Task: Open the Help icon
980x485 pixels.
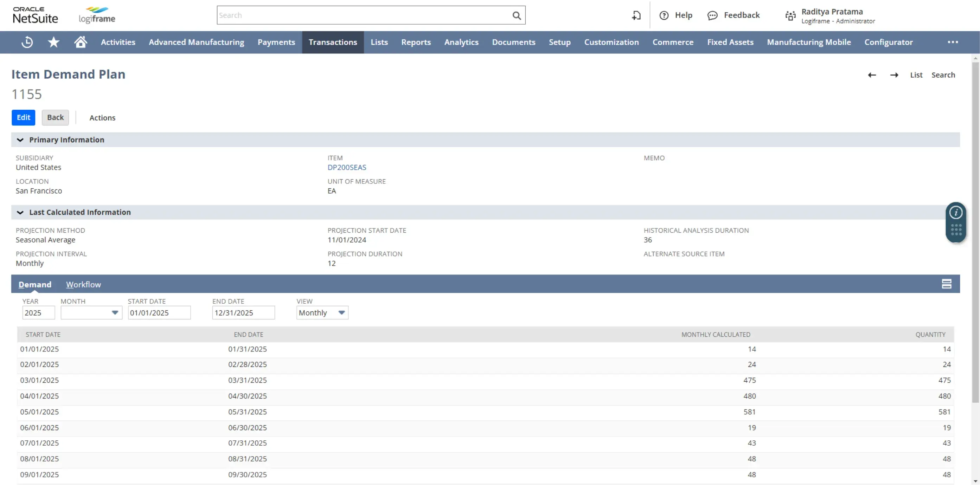Action: point(664,15)
